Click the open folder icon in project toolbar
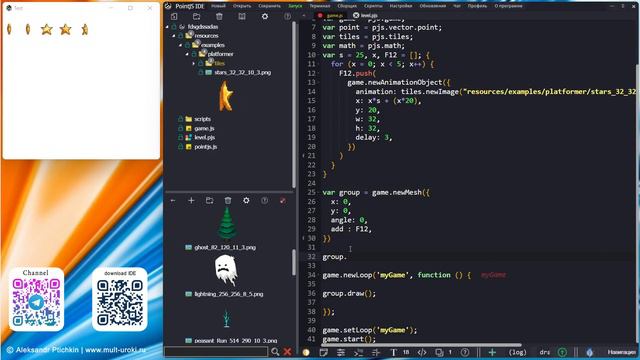Image resolution: width=640 pixels, height=360 pixels. tap(197, 16)
